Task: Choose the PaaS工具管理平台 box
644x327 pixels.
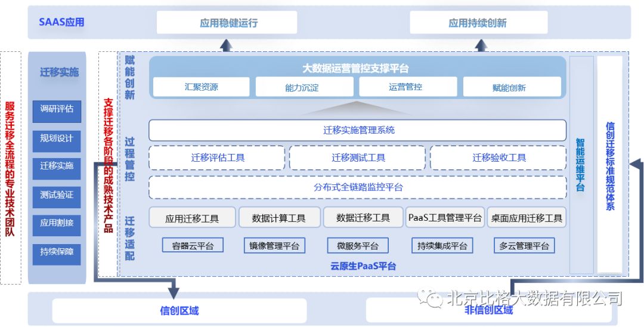Action: [445, 217]
